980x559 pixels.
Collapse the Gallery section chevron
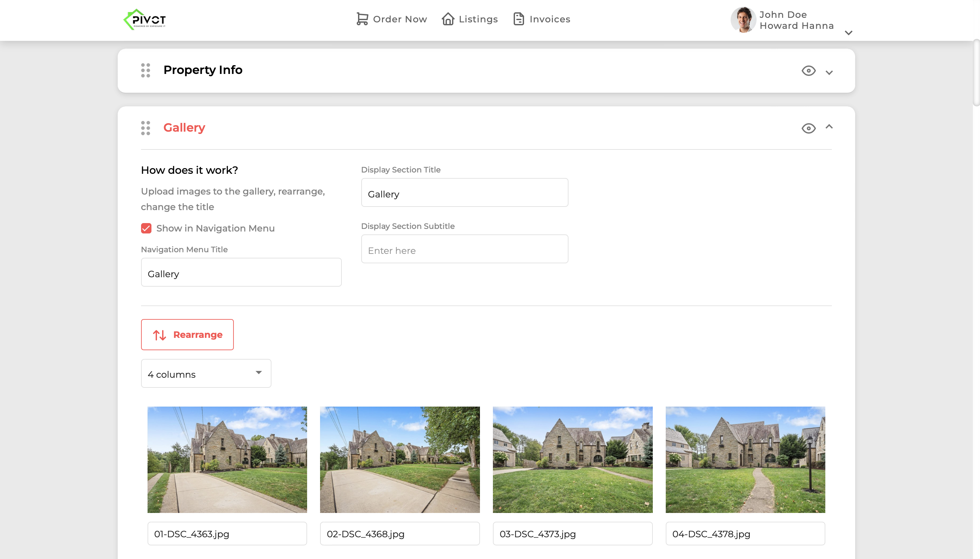pos(829,127)
